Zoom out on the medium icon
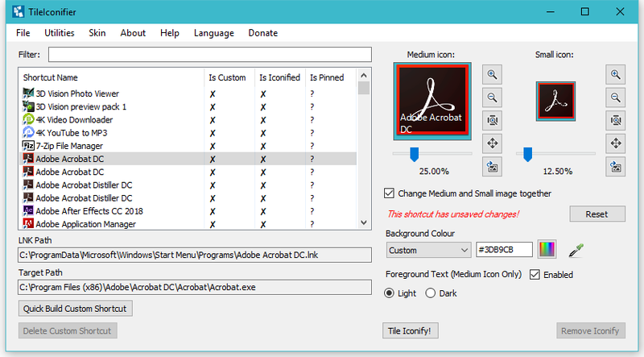Viewport: 644px width, 357px height. 492,98
